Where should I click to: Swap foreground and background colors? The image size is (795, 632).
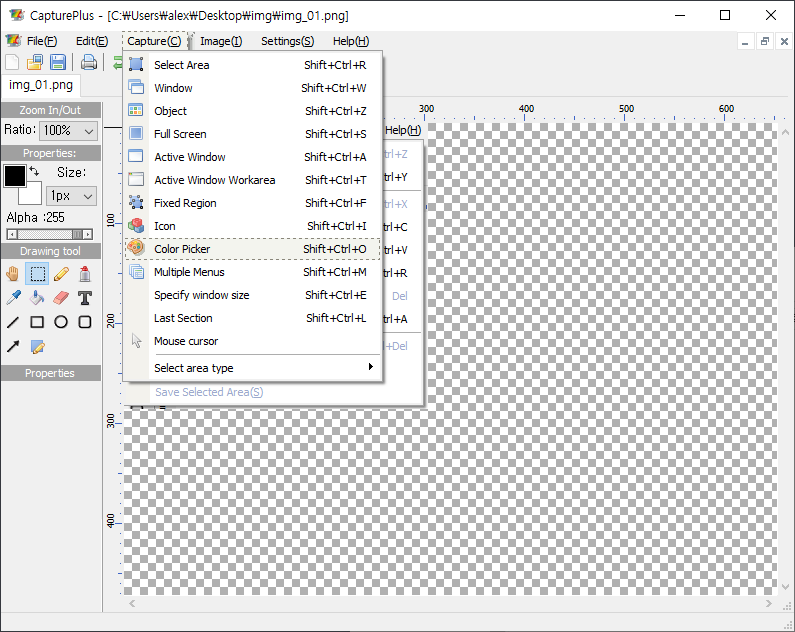click(34, 172)
